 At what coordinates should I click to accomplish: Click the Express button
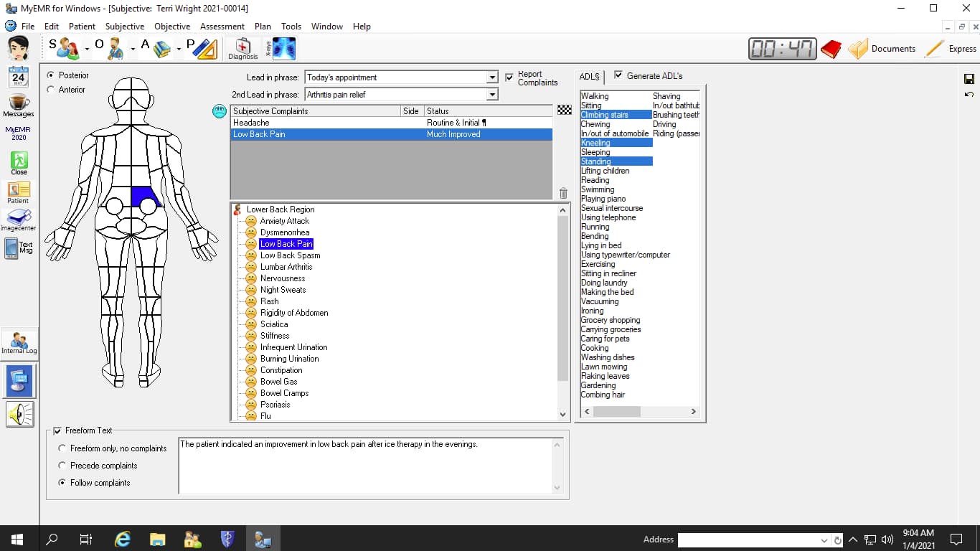click(x=951, y=49)
